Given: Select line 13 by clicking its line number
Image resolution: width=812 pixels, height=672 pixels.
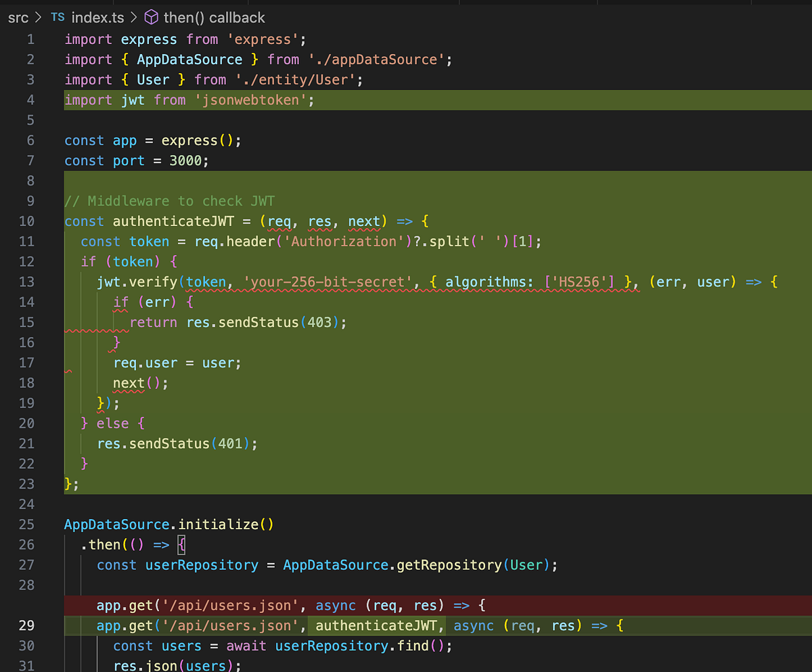Looking at the screenshot, I should coord(26,282).
